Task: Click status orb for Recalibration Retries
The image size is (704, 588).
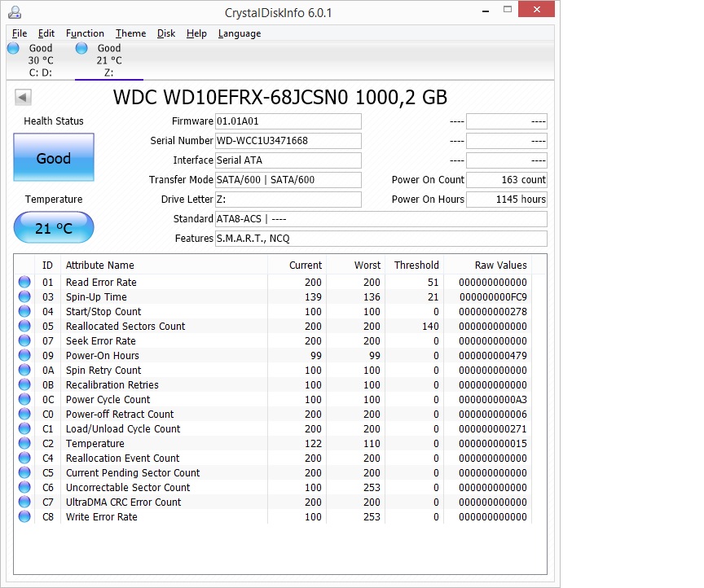Action: coord(24,384)
